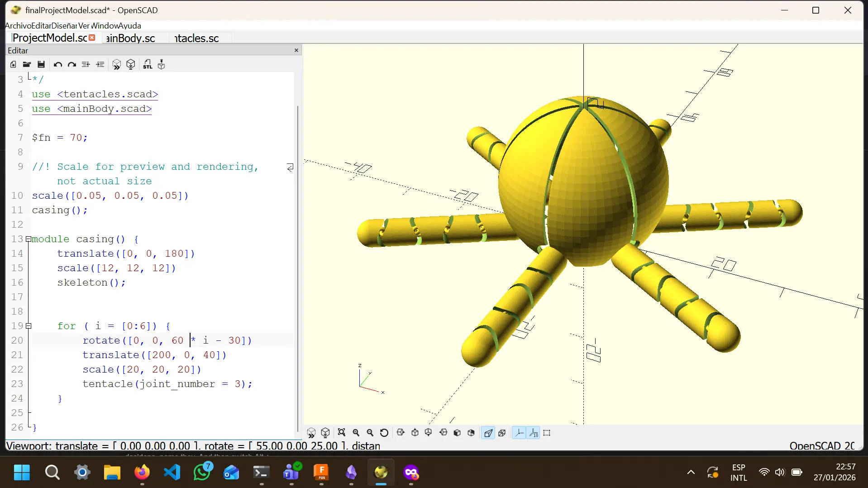This screenshot has height=488, width=868.
Task: Click the View All magnifier icon
Action: pyautogui.click(x=342, y=433)
